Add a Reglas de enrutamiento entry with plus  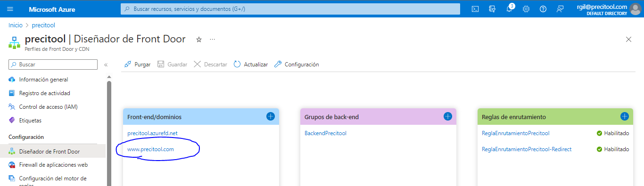point(625,116)
